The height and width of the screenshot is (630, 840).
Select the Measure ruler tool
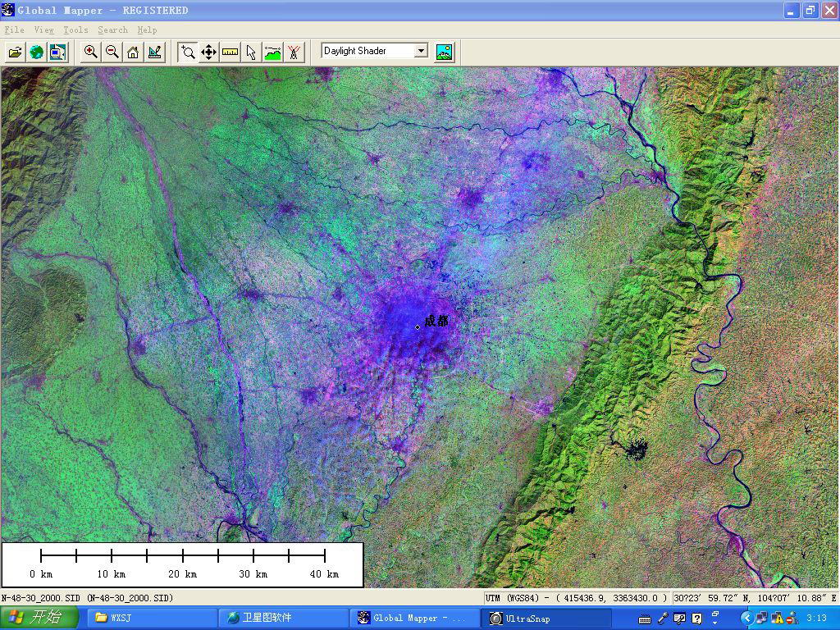(230, 52)
